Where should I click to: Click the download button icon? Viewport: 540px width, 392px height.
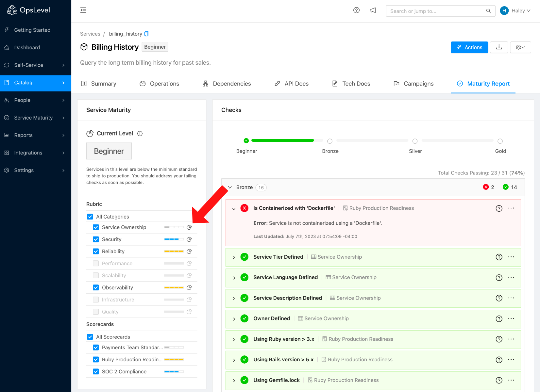499,47
